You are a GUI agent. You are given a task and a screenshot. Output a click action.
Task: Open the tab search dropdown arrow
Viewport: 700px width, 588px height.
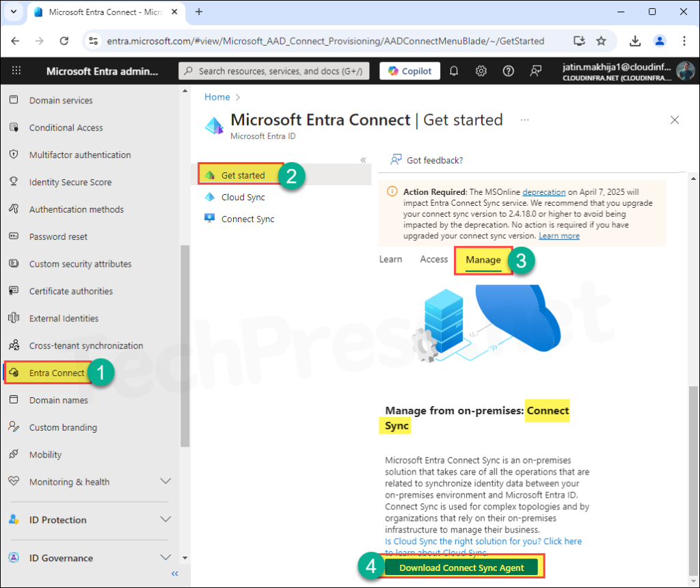pos(14,12)
